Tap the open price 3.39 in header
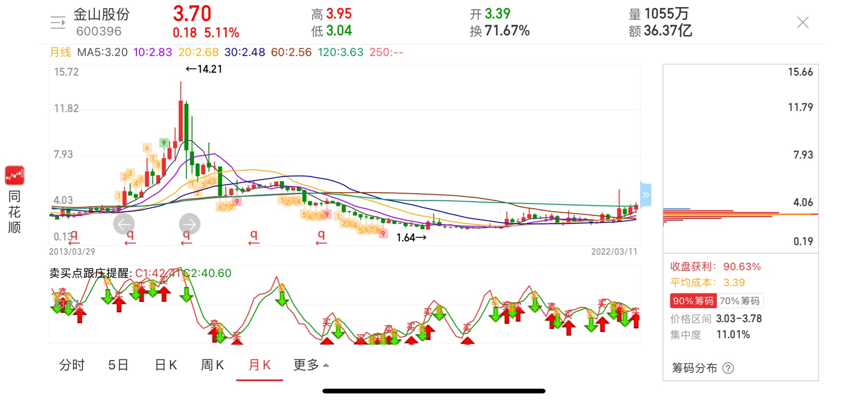Viewport: 868px width, 401px height. point(497,14)
